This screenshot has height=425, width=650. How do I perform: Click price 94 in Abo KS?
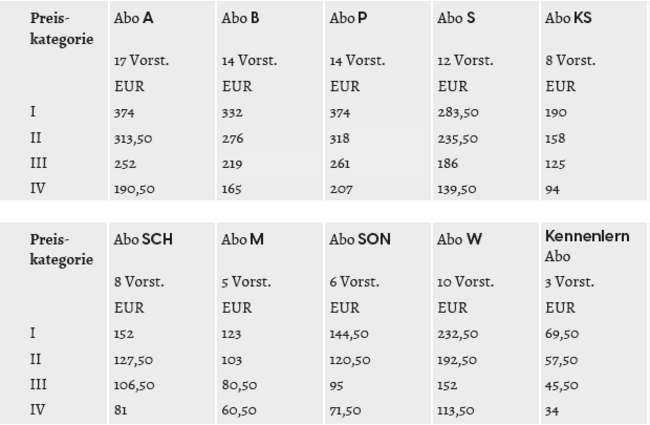click(552, 189)
